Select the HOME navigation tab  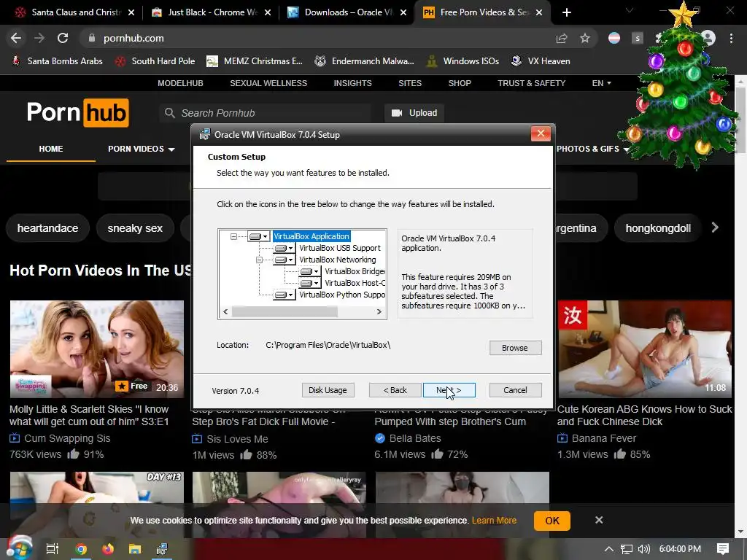[x=51, y=149]
